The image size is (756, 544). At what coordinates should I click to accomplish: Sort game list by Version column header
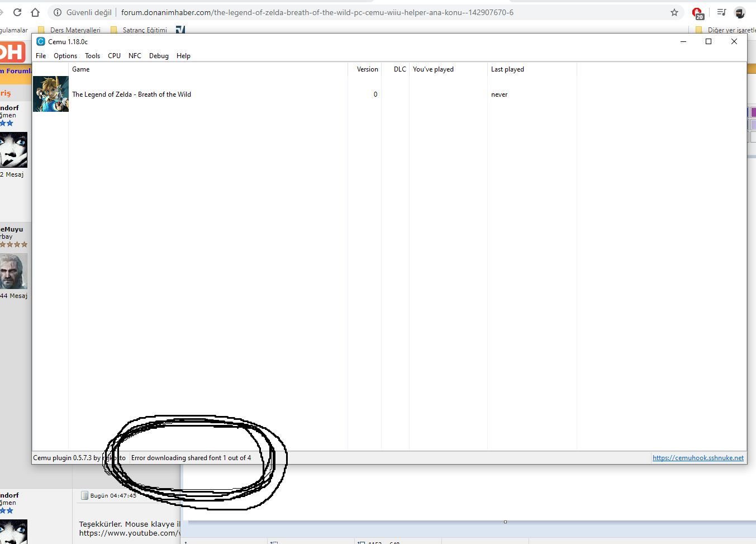(x=365, y=69)
